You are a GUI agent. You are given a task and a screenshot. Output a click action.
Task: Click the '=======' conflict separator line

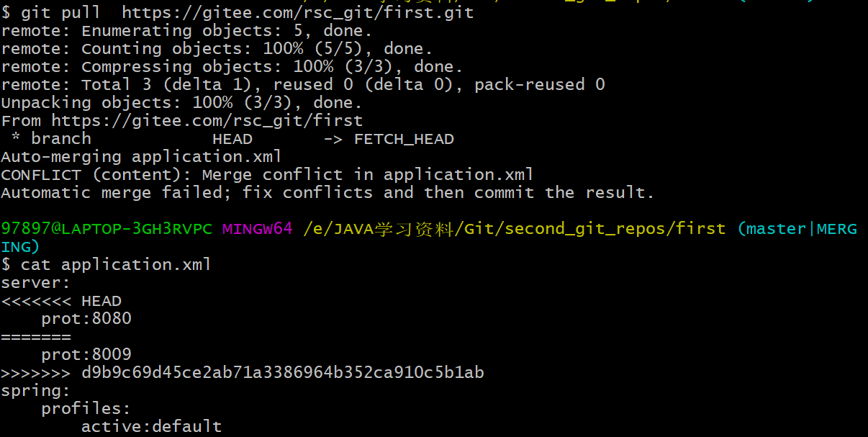click(36, 336)
